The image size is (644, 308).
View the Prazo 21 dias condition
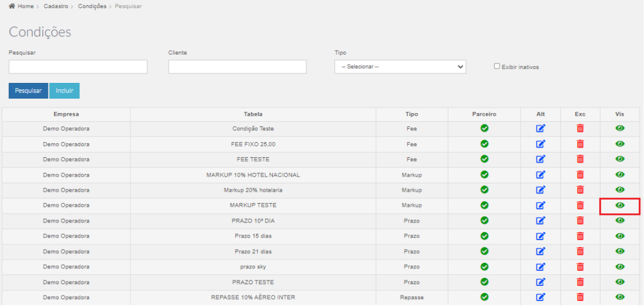click(x=619, y=251)
